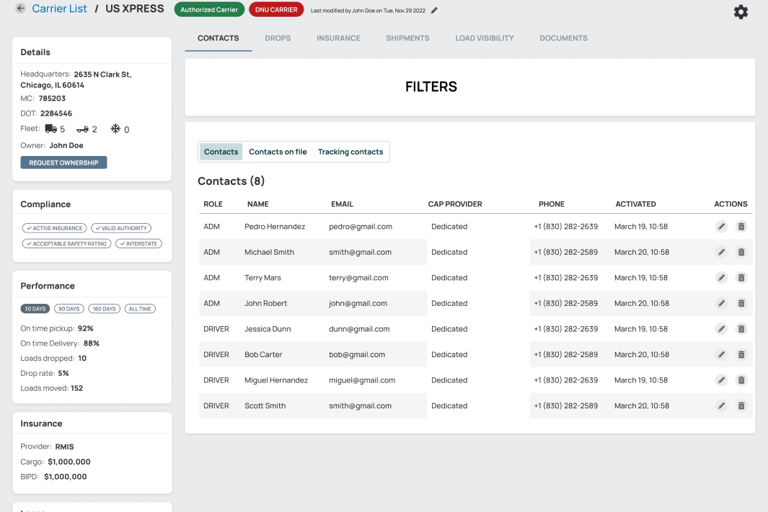Sort contacts by the EMAIL column header
Image resolution: width=768 pixels, height=512 pixels.
point(342,204)
